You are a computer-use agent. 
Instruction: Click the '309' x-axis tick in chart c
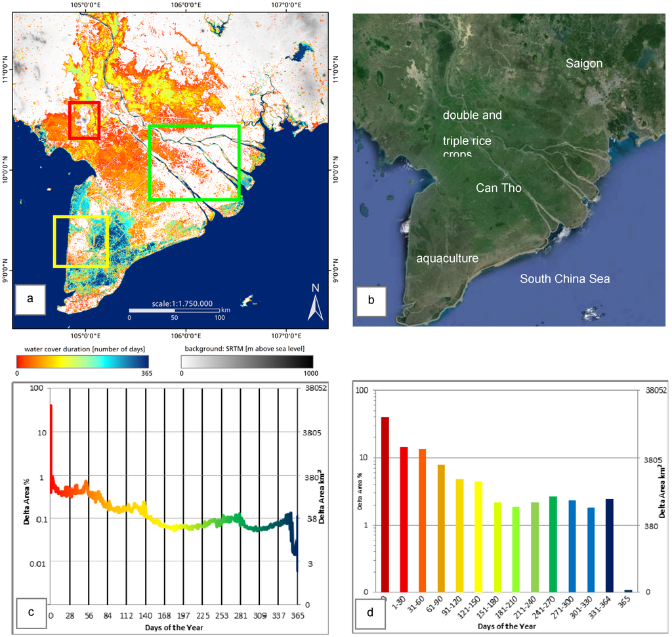259,615
